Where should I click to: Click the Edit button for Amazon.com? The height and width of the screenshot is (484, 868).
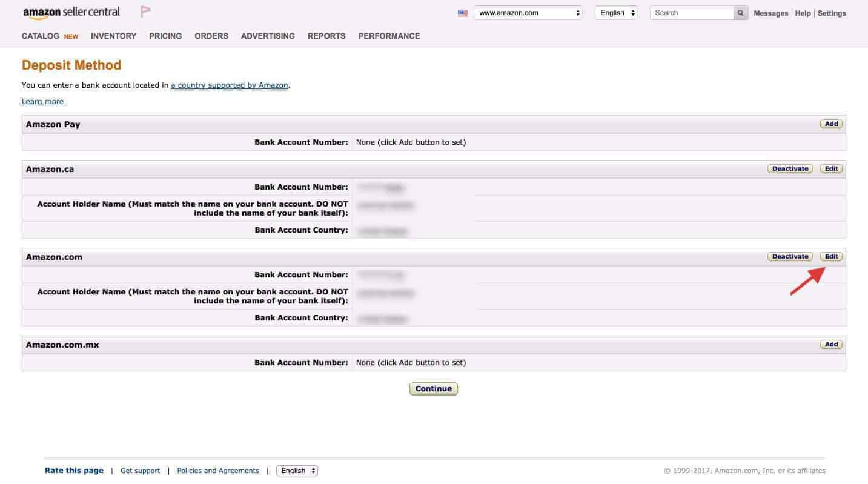830,256
